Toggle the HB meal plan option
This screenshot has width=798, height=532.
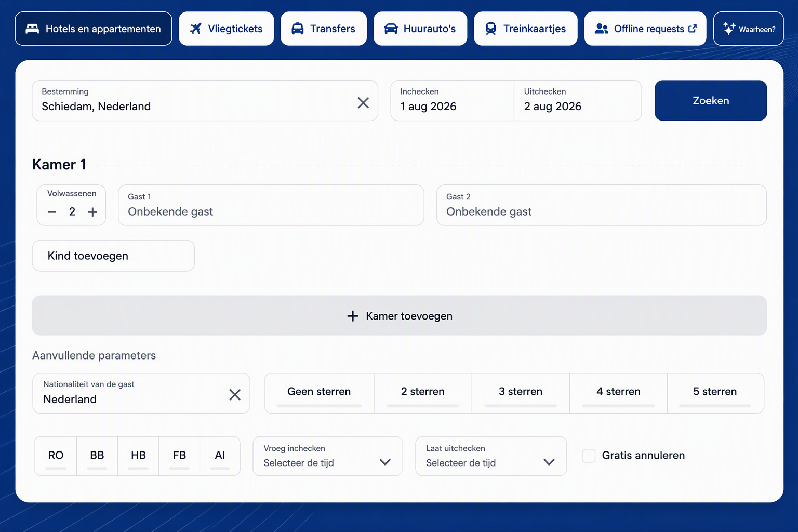(x=138, y=456)
